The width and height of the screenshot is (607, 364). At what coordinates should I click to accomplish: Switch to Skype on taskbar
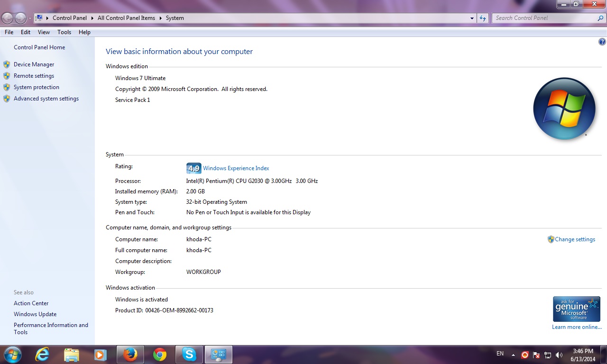click(189, 355)
